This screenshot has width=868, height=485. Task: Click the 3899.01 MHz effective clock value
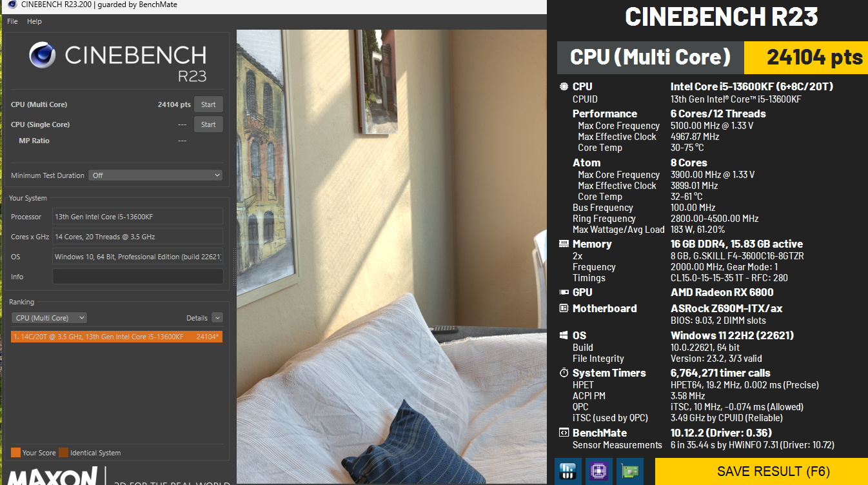click(695, 186)
